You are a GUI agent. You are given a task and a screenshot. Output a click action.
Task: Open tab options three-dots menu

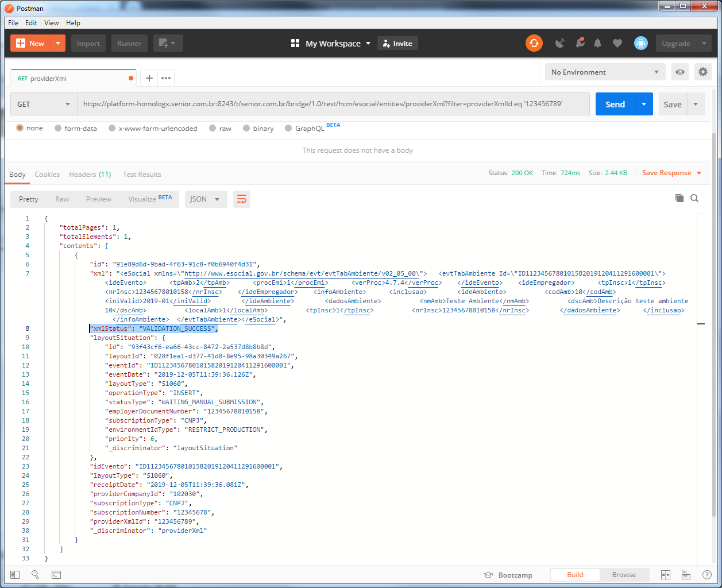pos(166,78)
